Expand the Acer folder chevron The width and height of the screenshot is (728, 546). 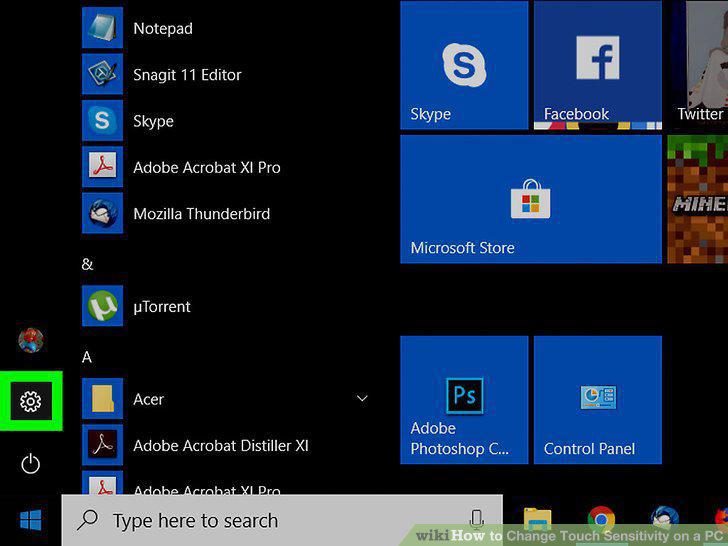(x=362, y=398)
